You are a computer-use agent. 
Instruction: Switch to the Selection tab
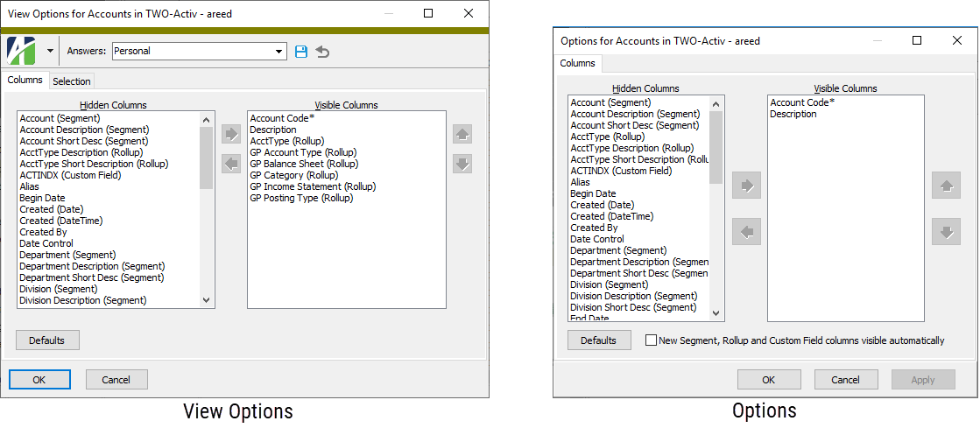[x=71, y=81]
